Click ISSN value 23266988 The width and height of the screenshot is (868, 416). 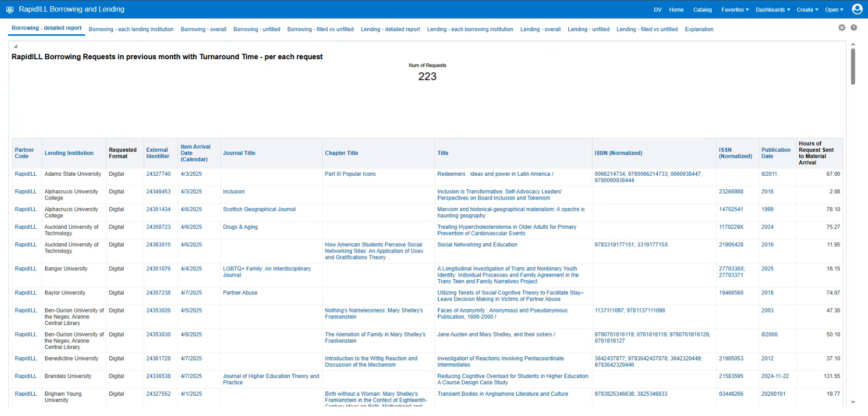click(731, 192)
